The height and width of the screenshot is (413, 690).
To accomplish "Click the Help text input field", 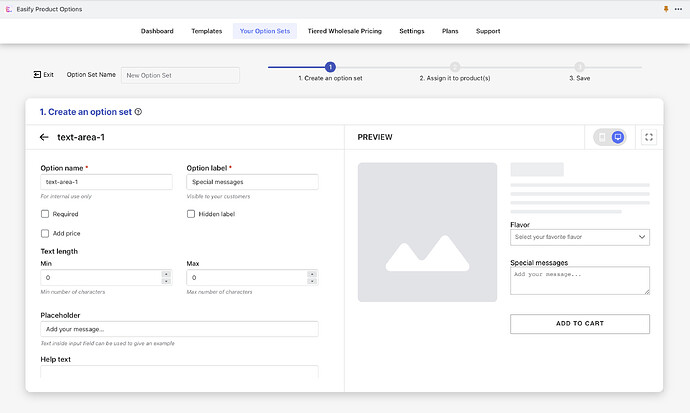I will (x=180, y=372).
